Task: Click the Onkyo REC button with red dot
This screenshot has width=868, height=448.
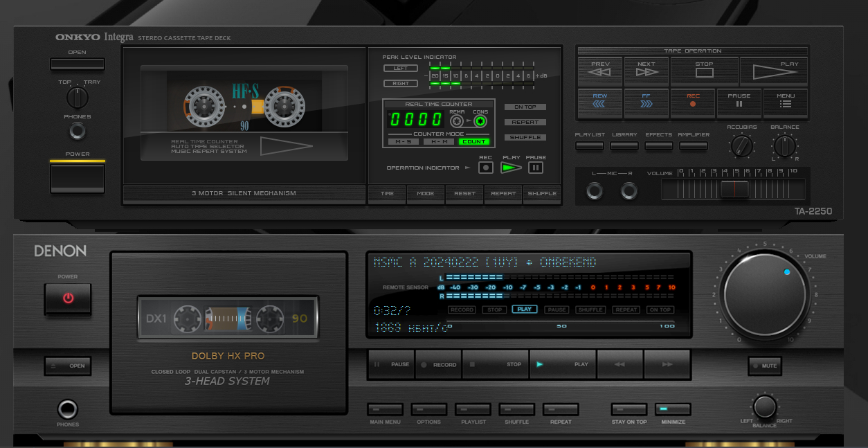Action: coord(692,103)
